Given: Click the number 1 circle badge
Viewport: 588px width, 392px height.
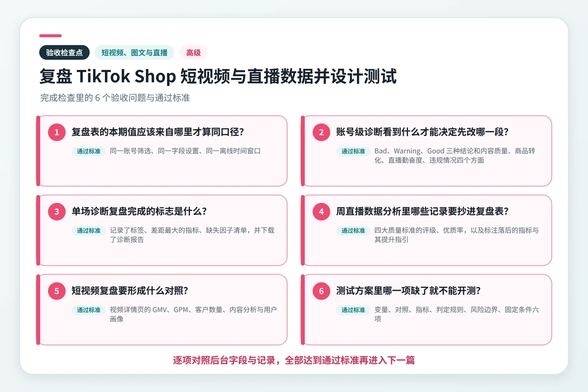Looking at the screenshot, I should coord(57,132).
